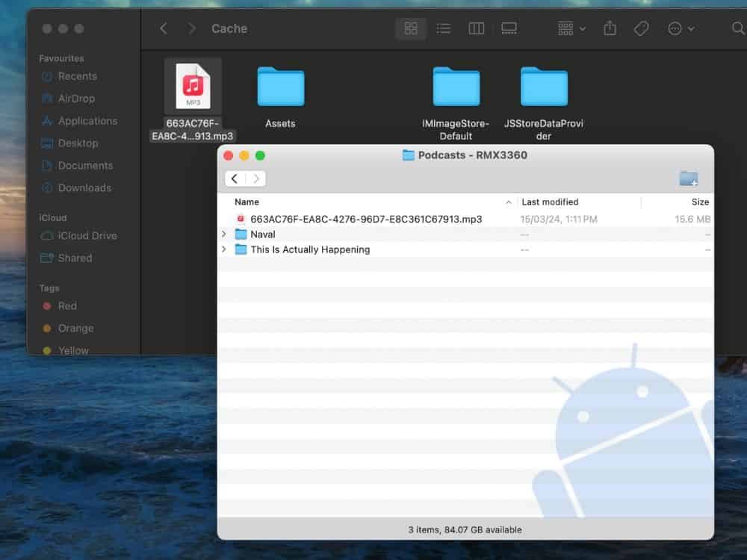This screenshot has width=747, height=560.
Task: Switch Finder to list view
Action: pyautogui.click(x=444, y=28)
